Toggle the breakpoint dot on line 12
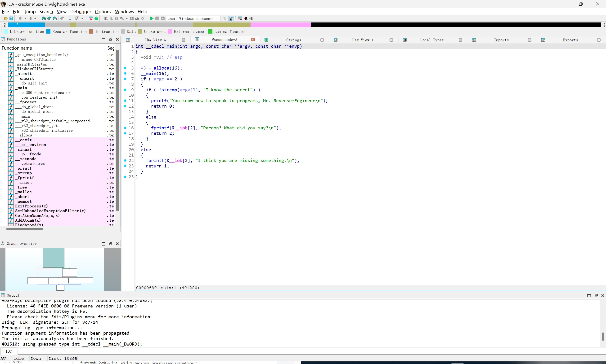This screenshot has width=606, height=364. (125, 106)
